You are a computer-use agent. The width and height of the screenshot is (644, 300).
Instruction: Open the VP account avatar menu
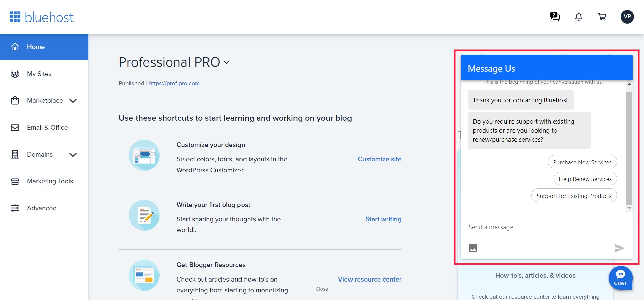click(627, 17)
